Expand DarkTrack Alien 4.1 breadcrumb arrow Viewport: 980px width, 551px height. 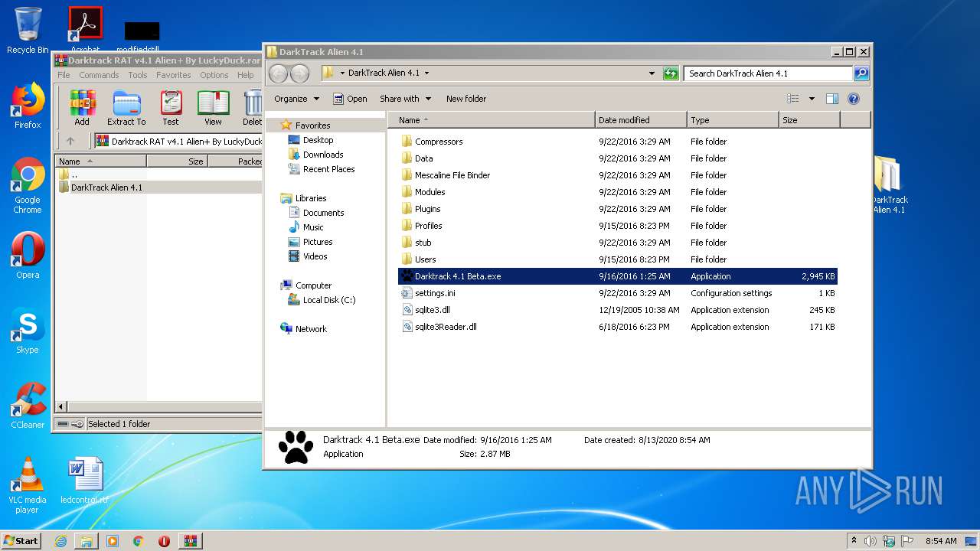pyautogui.click(x=426, y=73)
